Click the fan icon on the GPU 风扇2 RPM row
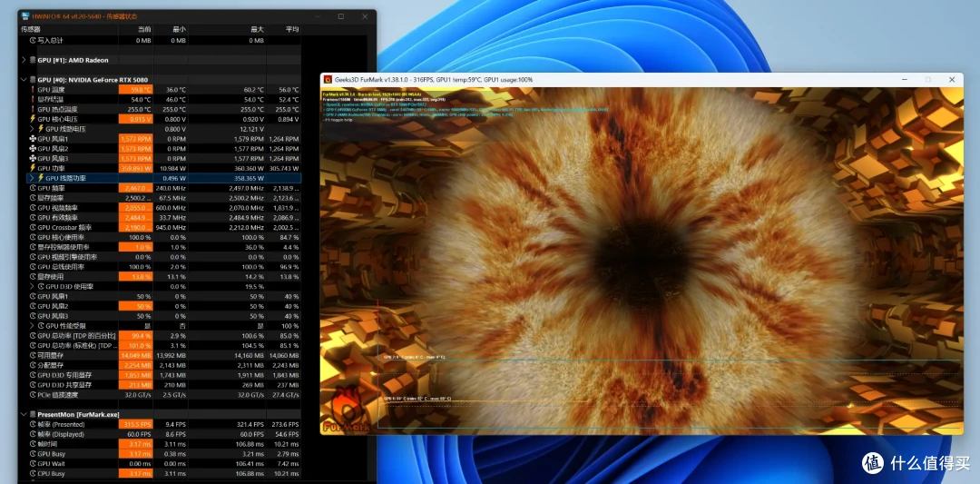Screen dimensions: 980x484 tap(33, 149)
